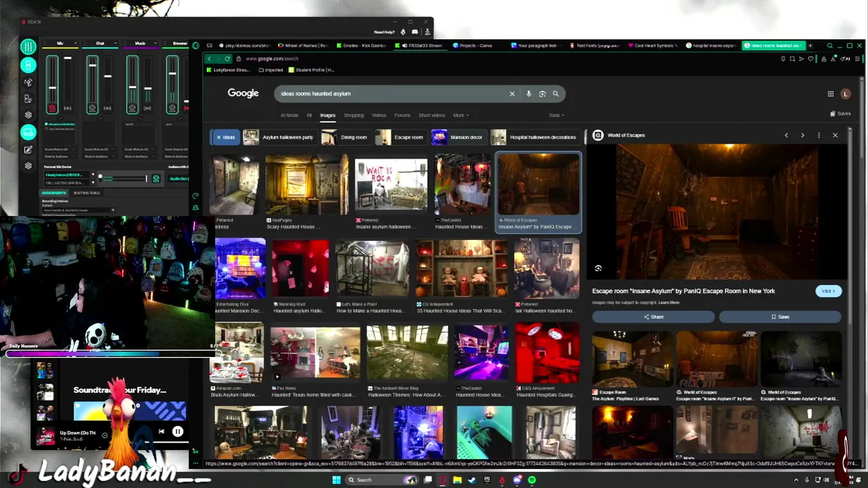Open the WAIT BIG ROOM Pinterest image
868x488 pixels.
[x=391, y=185]
